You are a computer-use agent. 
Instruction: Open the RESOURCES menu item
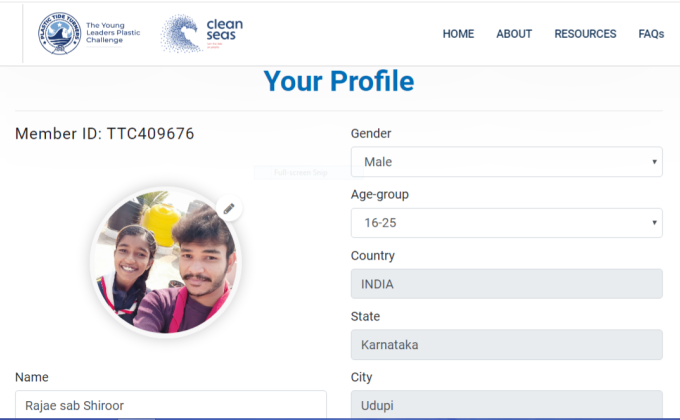click(585, 34)
